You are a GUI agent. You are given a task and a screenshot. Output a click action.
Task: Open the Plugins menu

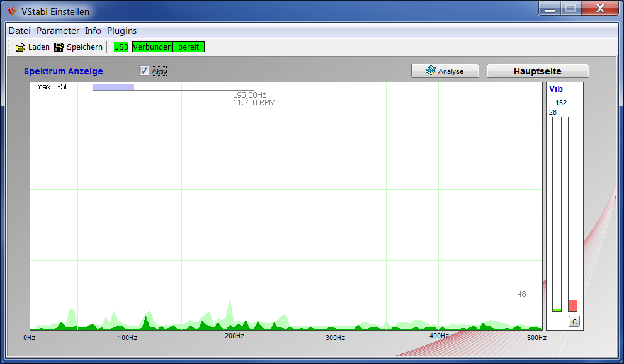pos(122,31)
